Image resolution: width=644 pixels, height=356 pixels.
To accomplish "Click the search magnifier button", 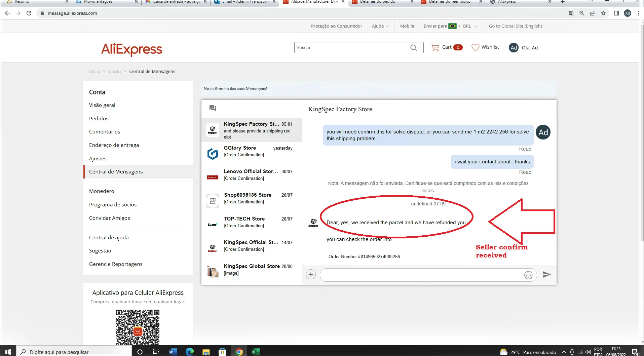I will point(414,48).
